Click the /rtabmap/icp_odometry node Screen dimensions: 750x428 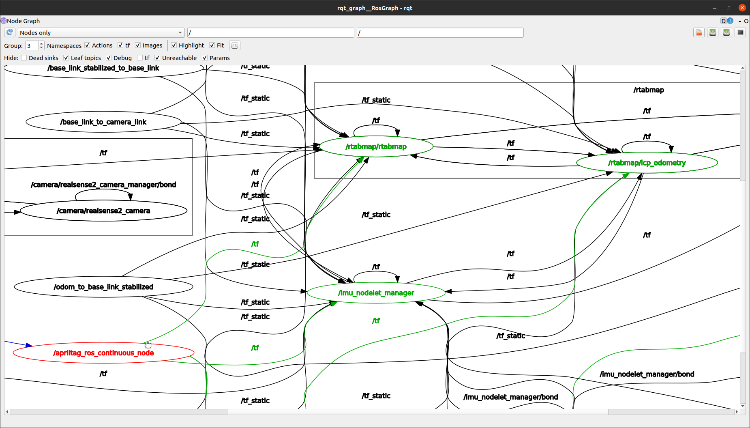click(x=647, y=162)
